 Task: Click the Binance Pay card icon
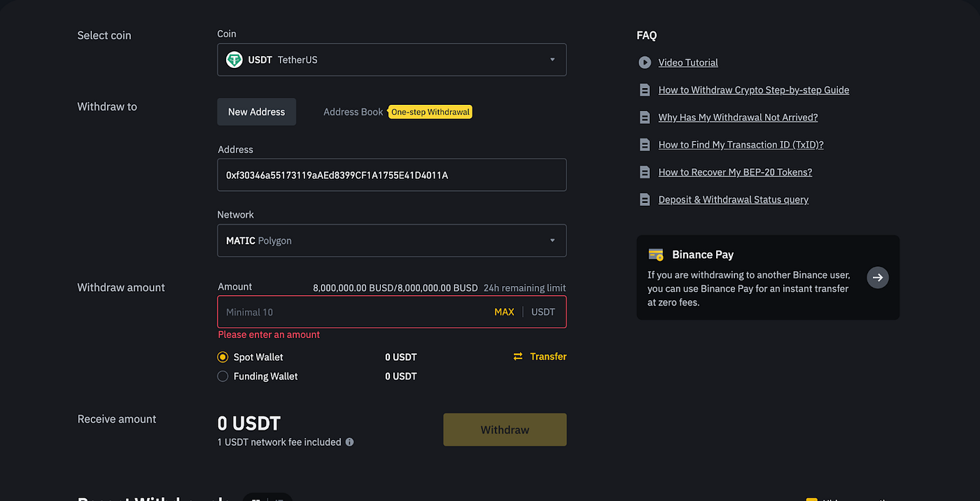tap(656, 255)
